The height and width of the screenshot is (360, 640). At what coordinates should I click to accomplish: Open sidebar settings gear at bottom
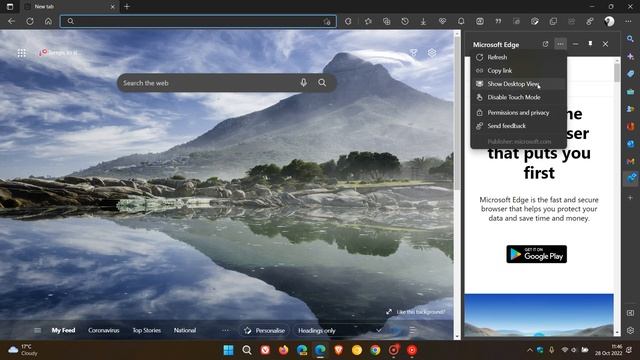click(631, 330)
